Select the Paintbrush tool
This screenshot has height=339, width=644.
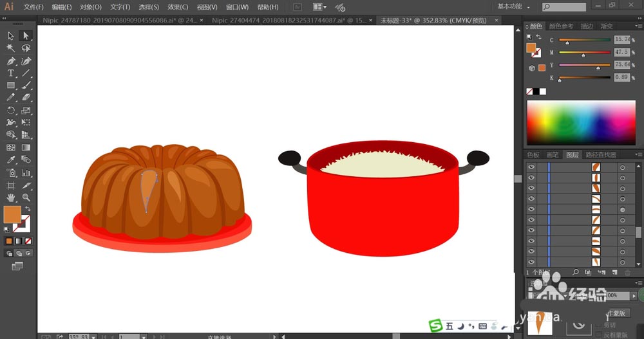point(26,86)
